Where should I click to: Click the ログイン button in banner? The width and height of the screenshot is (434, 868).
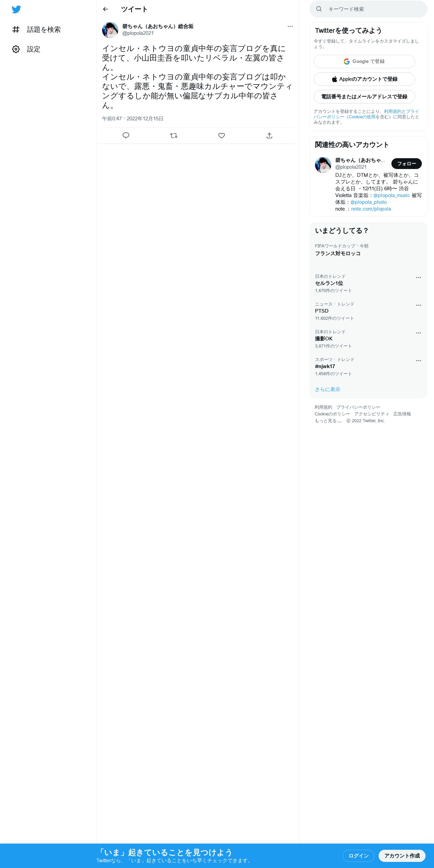click(x=358, y=855)
